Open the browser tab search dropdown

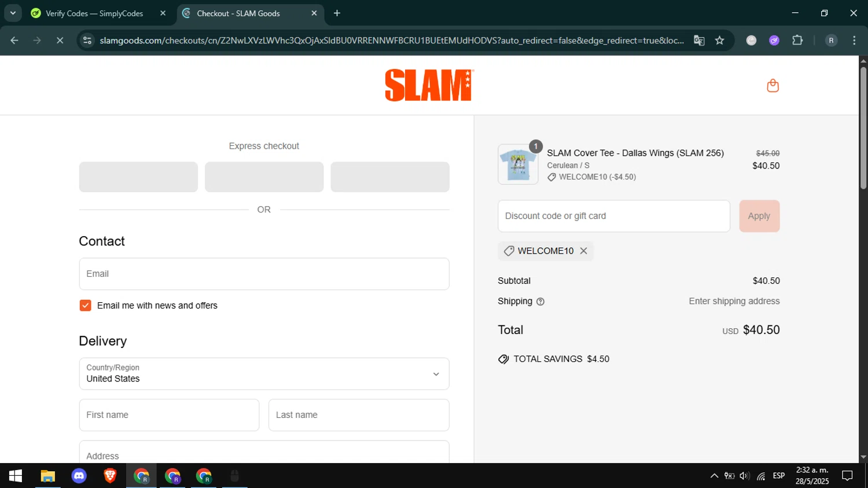(x=13, y=13)
